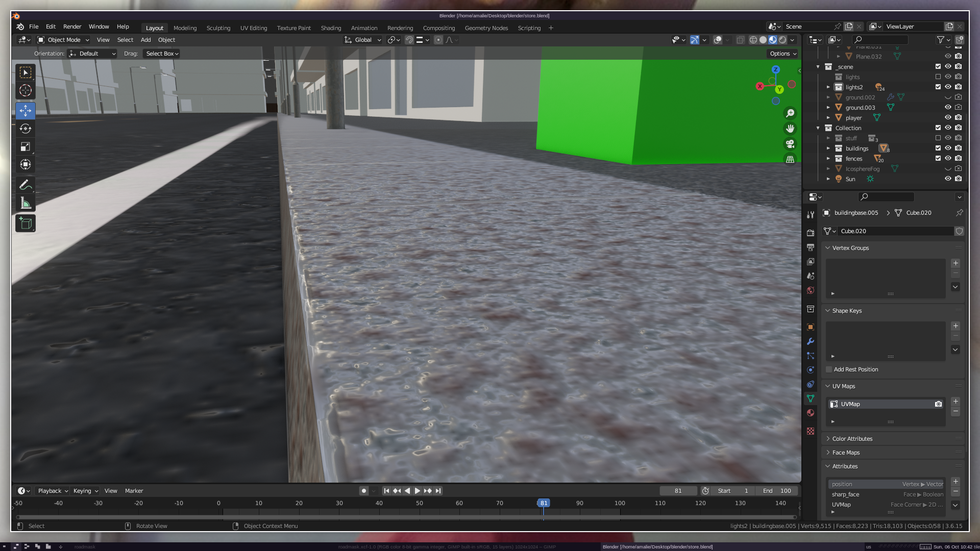Activate the Rotate tool

click(x=26, y=129)
